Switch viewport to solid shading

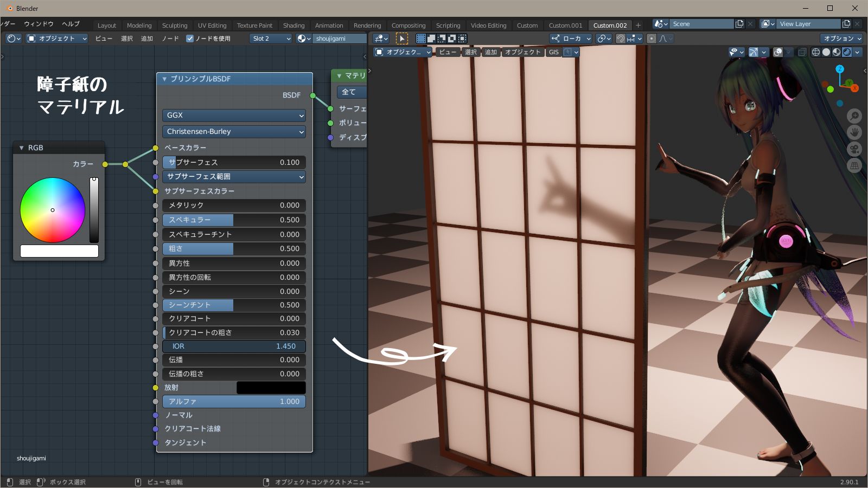point(826,52)
